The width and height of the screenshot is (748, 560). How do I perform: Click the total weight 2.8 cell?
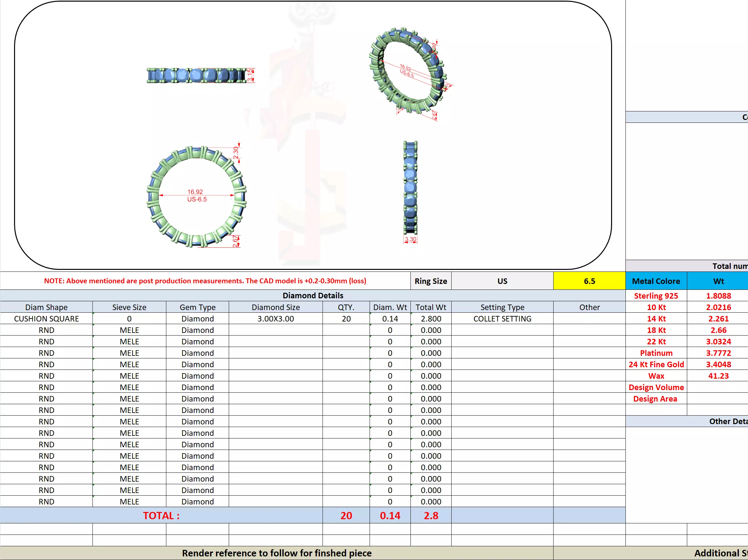click(431, 515)
